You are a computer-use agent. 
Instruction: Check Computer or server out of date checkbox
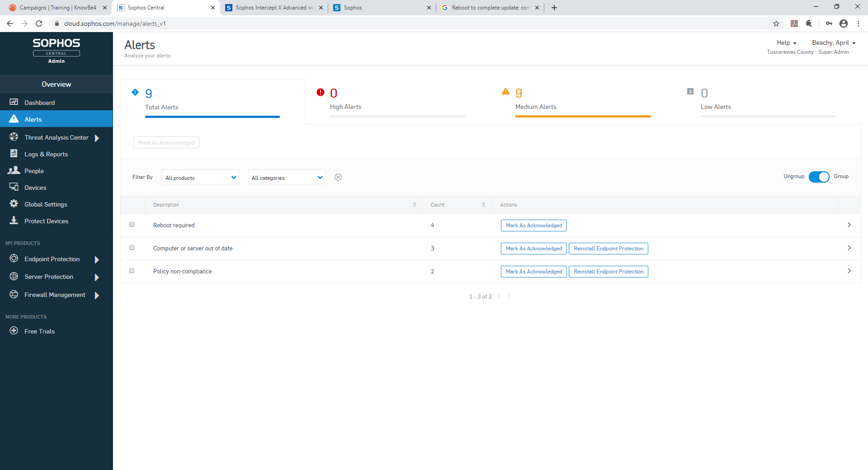point(132,248)
